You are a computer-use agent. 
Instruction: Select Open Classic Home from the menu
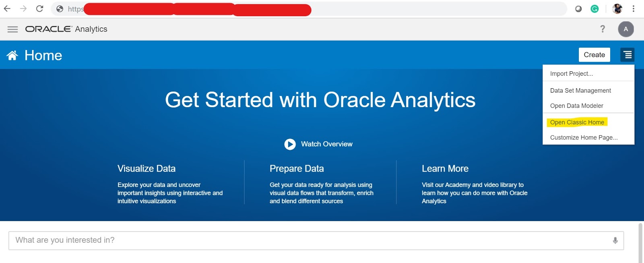[x=577, y=122]
